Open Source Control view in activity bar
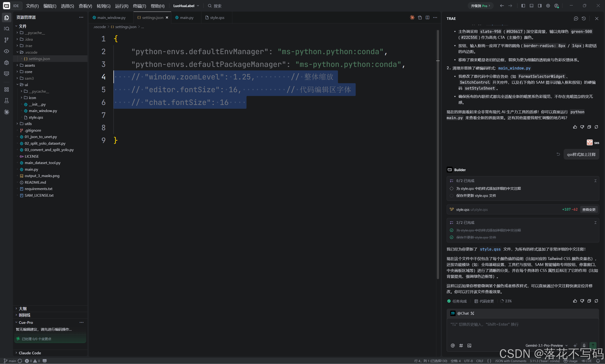Screen dimensions: 605x364 (7, 40)
